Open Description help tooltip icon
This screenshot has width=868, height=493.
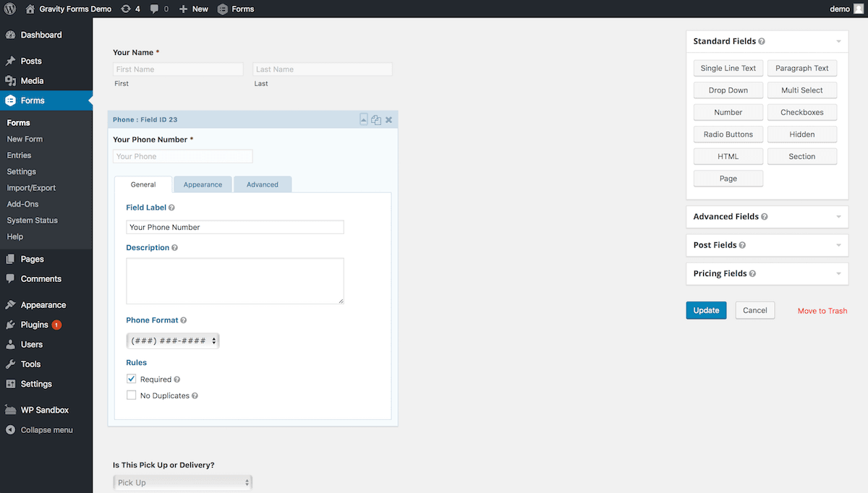coord(175,247)
